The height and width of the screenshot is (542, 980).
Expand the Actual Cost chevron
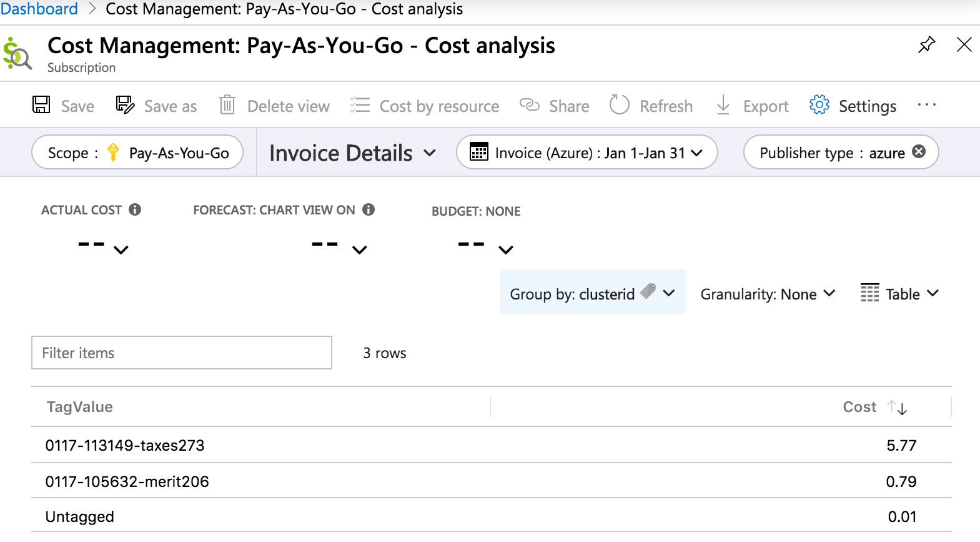(x=121, y=250)
